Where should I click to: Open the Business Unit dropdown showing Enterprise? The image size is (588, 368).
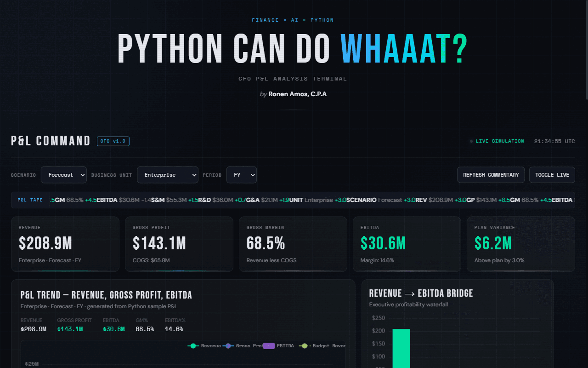168,175
